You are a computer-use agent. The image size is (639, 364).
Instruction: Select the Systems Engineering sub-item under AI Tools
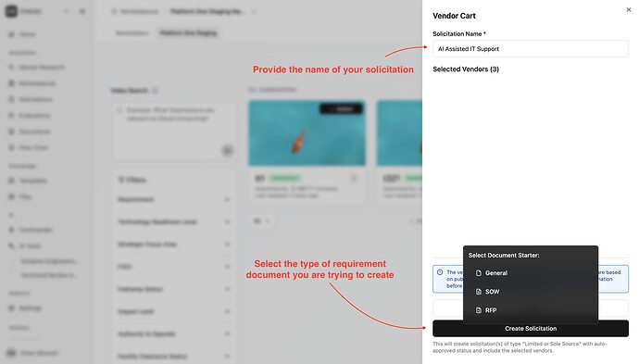point(49,261)
